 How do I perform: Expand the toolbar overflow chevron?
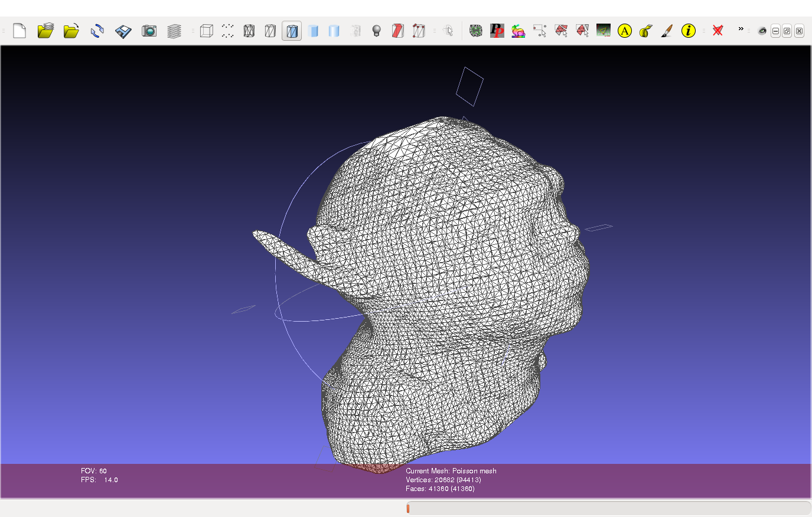[741, 29]
